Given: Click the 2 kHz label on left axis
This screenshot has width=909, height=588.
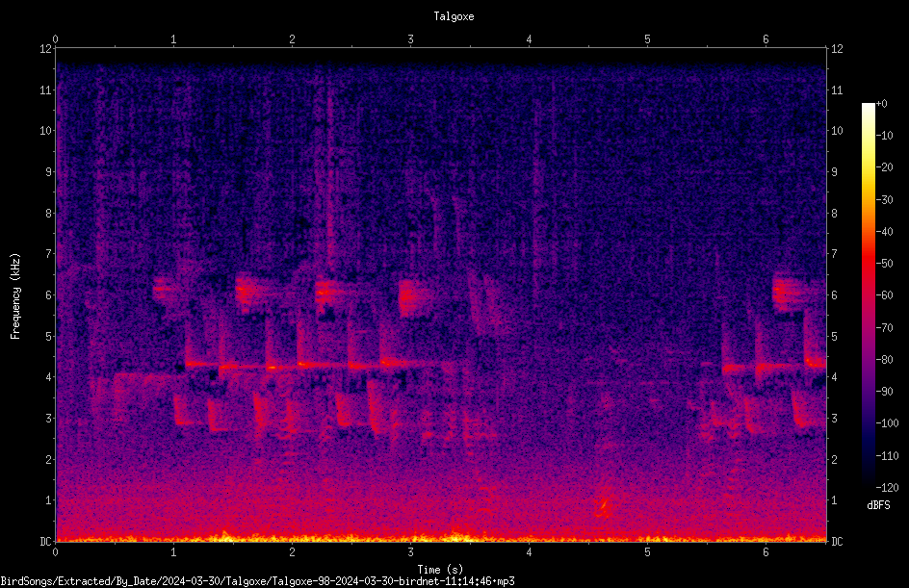Looking at the screenshot, I should coord(49,459).
